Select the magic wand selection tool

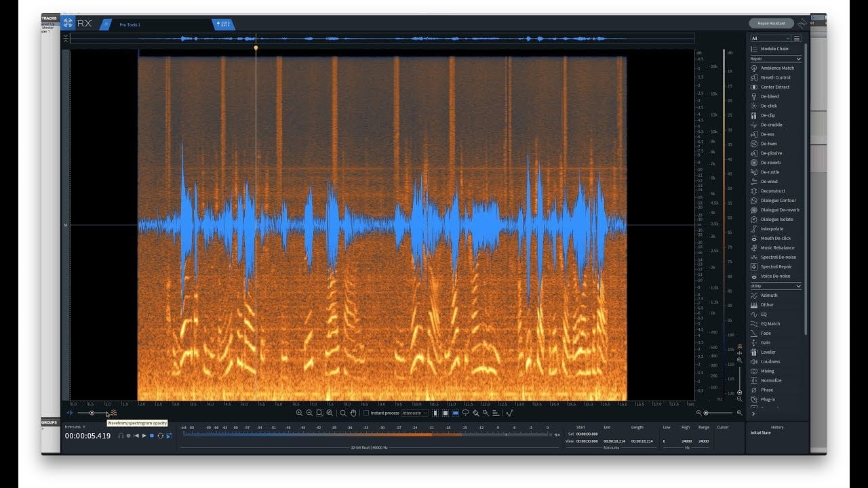[486, 413]
